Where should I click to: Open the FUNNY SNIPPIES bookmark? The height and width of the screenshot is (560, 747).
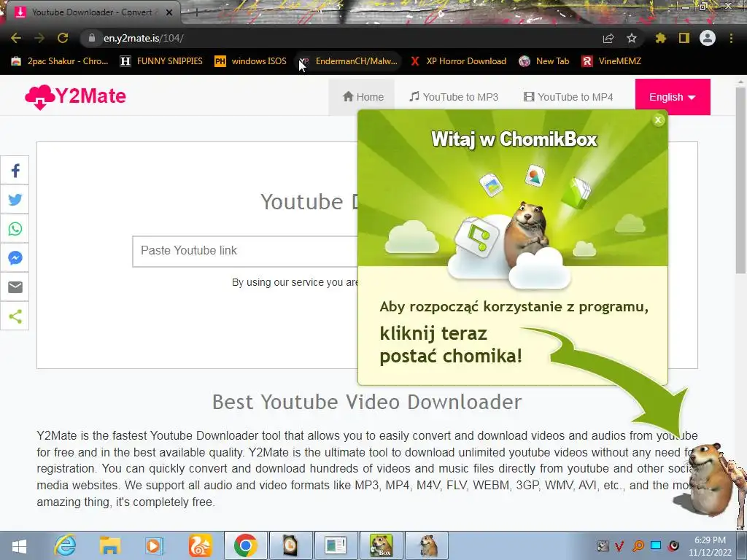pos(161,61)
